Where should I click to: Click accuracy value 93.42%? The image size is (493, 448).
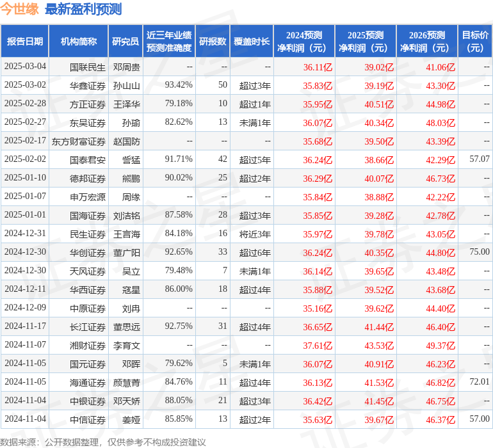[179, 85]
